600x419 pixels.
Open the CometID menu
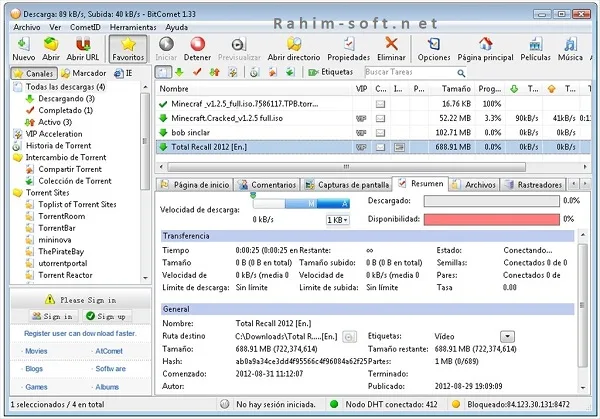click(85, 27)
